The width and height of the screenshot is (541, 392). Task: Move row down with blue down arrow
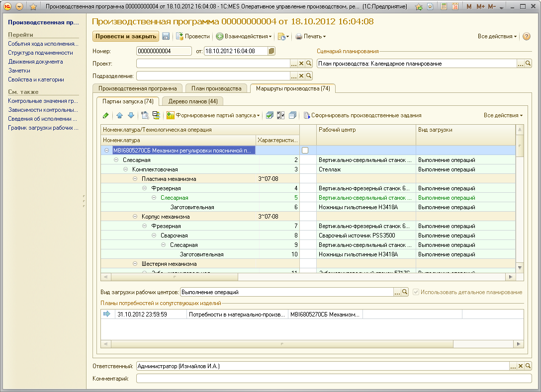[131, 115]
